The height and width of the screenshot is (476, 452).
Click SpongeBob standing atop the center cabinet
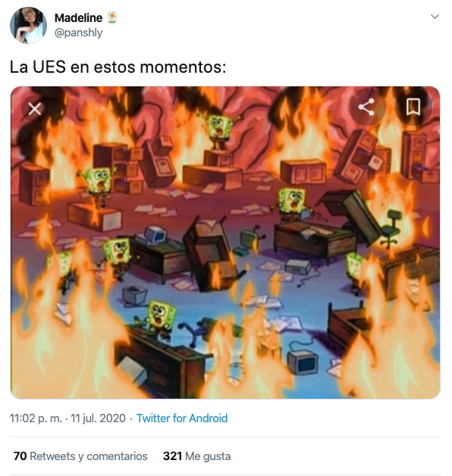click(x=219, y=130)
